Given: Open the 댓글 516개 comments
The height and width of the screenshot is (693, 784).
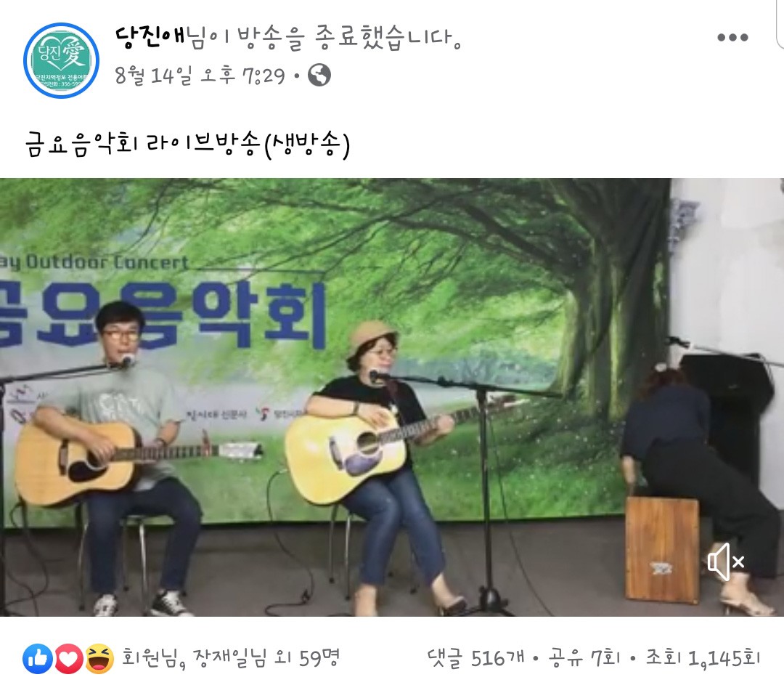Looking at the screenshot, I should [475, 657].
